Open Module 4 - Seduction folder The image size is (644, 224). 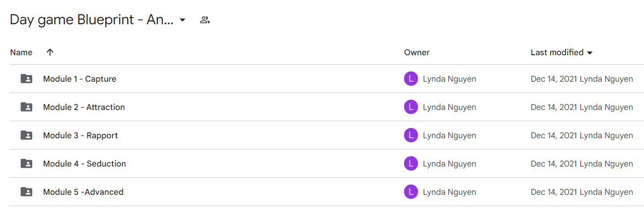(84, 164)
